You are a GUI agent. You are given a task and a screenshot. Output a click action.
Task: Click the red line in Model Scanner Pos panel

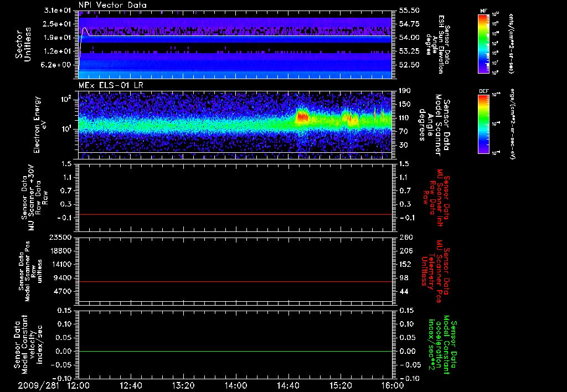(x=235, y=281)
